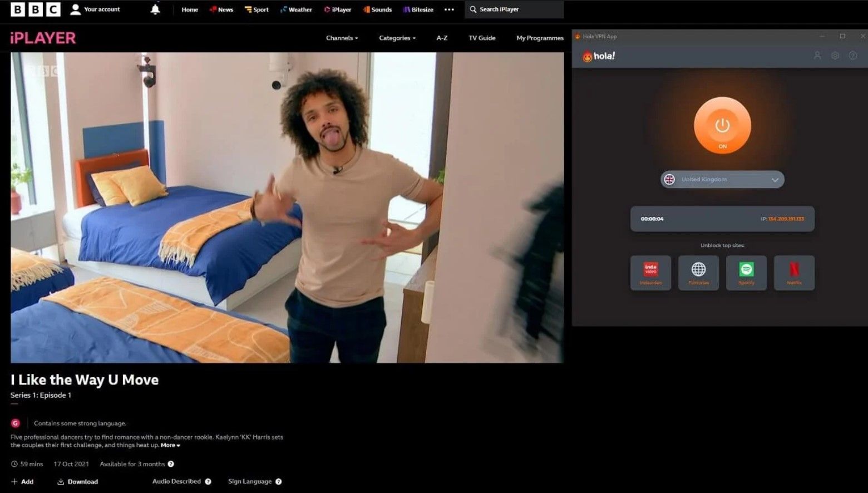Click the video player to play episode
868x493 pixels.
coord(287,208)
